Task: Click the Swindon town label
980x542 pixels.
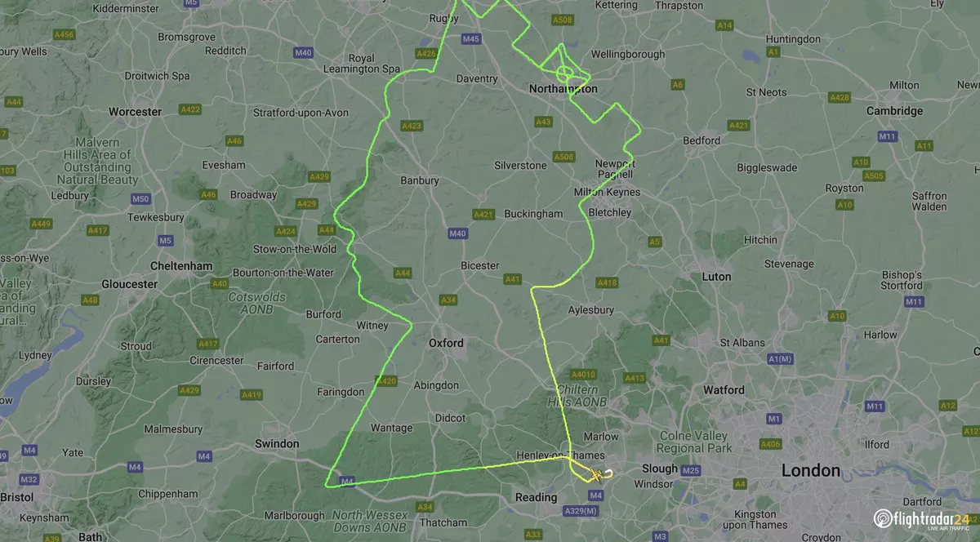Action: point(277,443)
